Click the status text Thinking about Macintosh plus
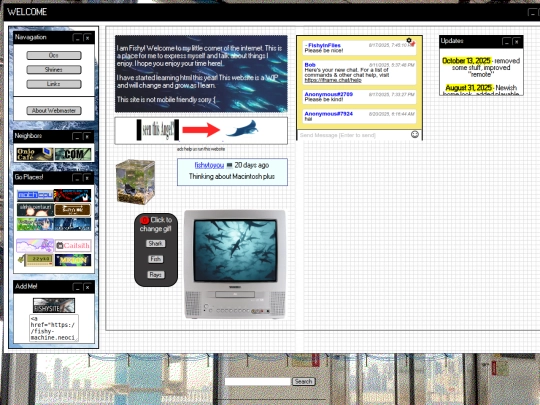This screenshot has width=540, height=405. [x=232, y=176]
